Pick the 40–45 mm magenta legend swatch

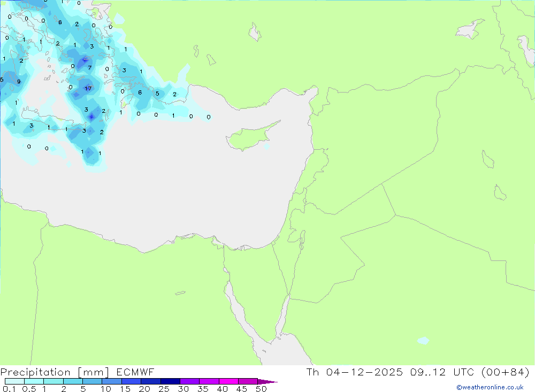click(228, 381)
